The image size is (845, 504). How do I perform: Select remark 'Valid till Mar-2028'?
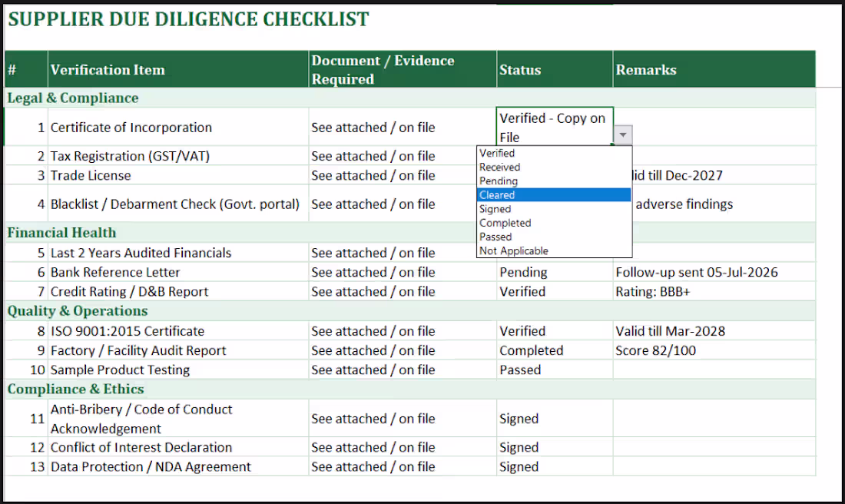coord(714,331)
